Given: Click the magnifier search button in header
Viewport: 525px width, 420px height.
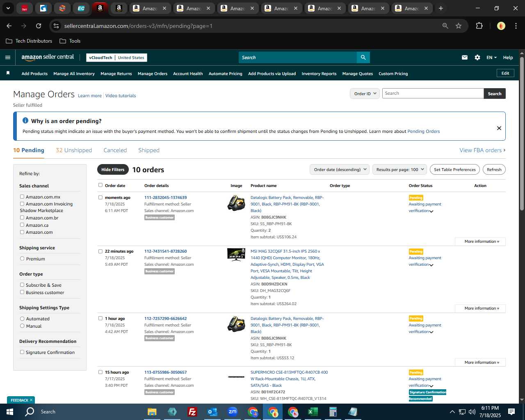Looking at the screenshot, I should [x=363, y=57].
